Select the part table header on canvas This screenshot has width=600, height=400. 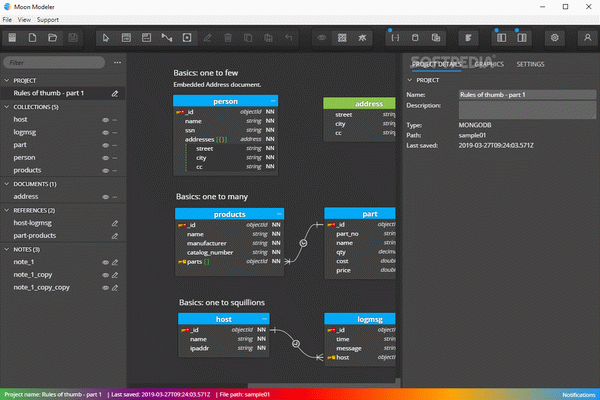pyautogui.click(x=360, y=214)
